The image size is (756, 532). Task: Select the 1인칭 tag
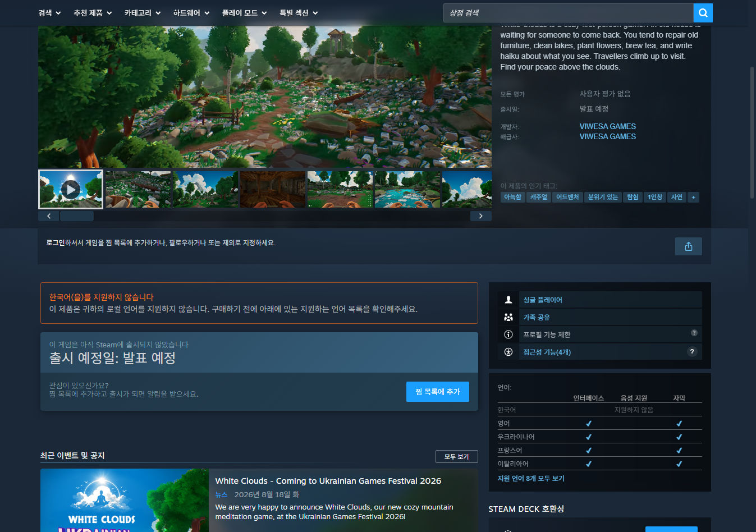click(655, 197)
